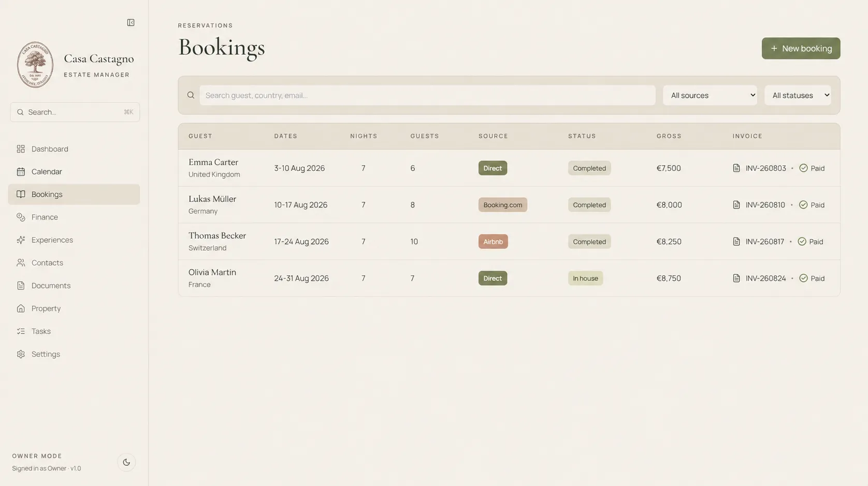Select the Airbnb source badge
This screenshot has height=486, width=868.
pos(493,242)
